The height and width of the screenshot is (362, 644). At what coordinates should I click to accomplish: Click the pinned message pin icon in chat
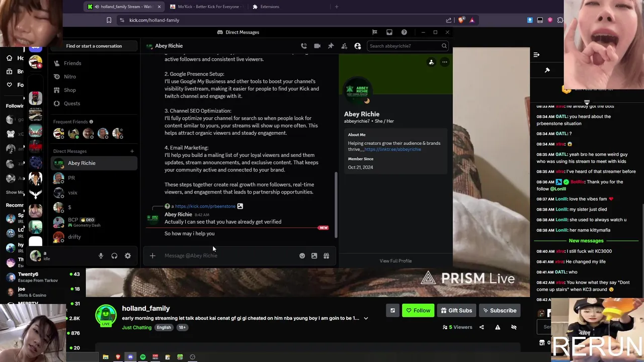(x=547, y=70)
